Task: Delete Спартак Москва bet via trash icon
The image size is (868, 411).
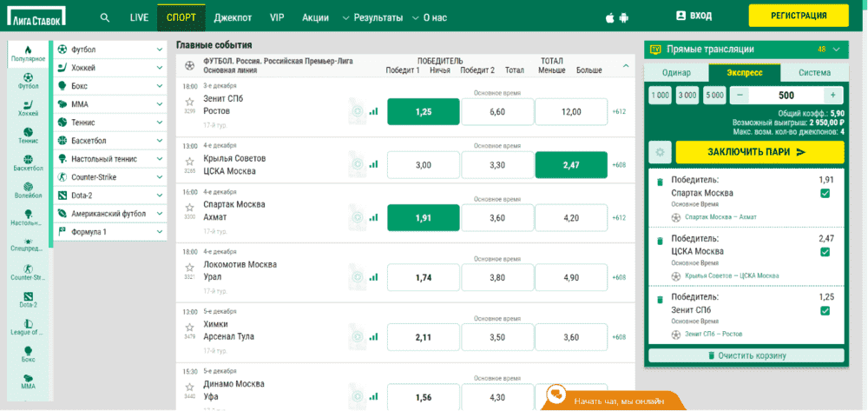Action: [x=660, y=182]
